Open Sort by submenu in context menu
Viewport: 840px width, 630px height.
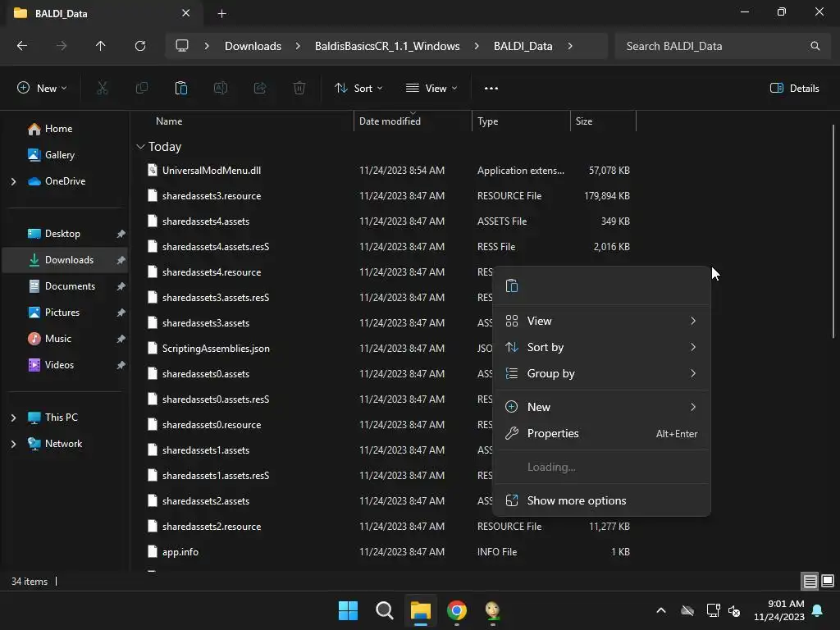click(x=601, y=347)
